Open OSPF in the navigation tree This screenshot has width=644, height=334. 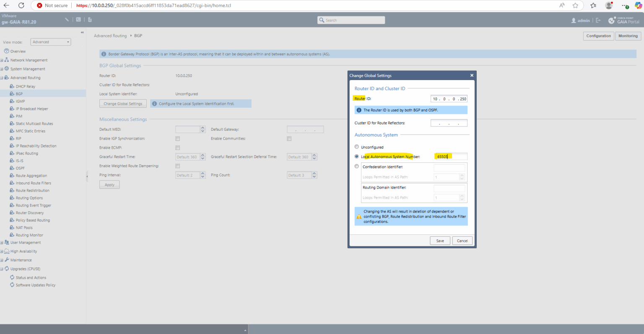click(20, 168)
